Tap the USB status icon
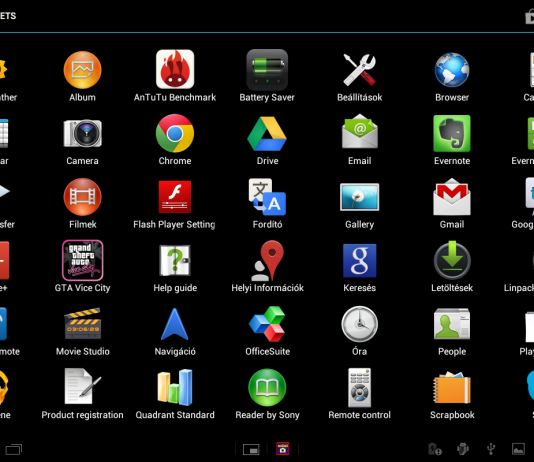Screen dimensions: 534x462 491,449
